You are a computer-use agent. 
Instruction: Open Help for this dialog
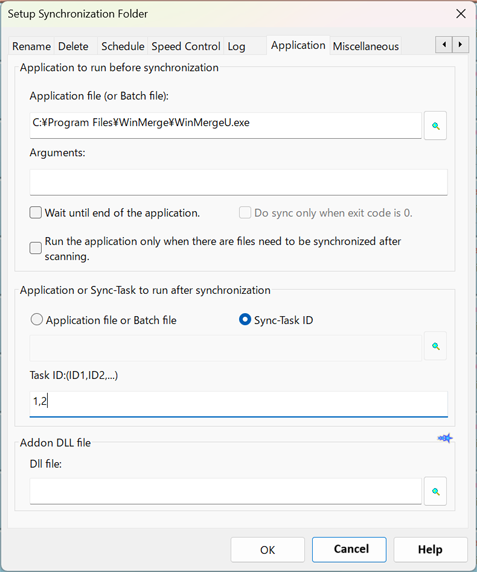pos(430,550)
